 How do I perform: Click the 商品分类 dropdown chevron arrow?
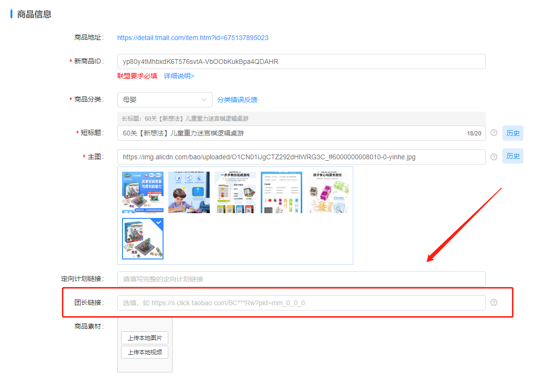pos(205,100)
